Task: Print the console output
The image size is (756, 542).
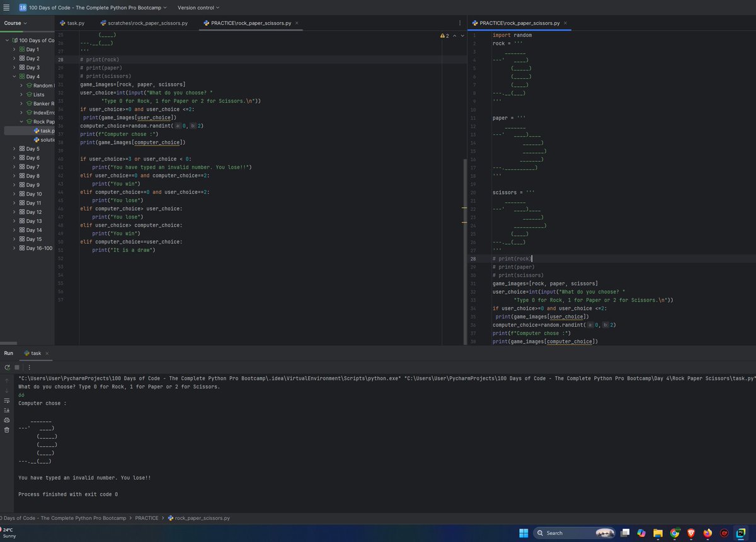Action: (6, 420)
